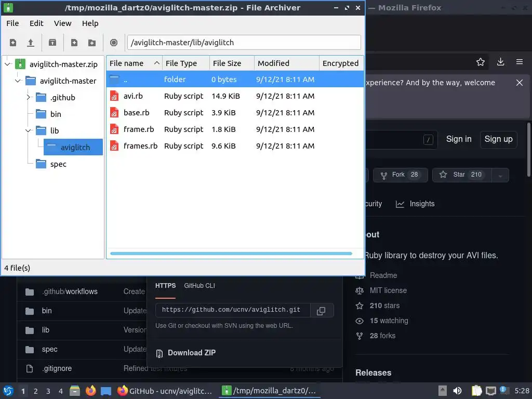Click the frame.rb Ruby script icon
Viewport: 532px width, 399px height.
pos(114,129)
